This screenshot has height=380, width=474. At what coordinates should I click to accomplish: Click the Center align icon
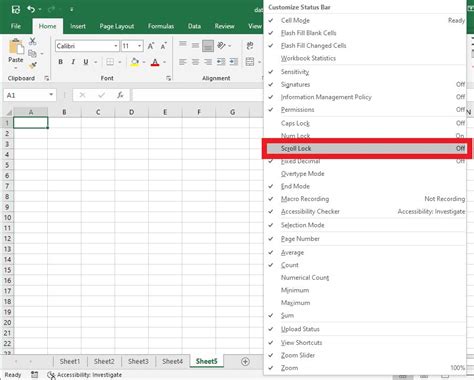coord(196,62)
